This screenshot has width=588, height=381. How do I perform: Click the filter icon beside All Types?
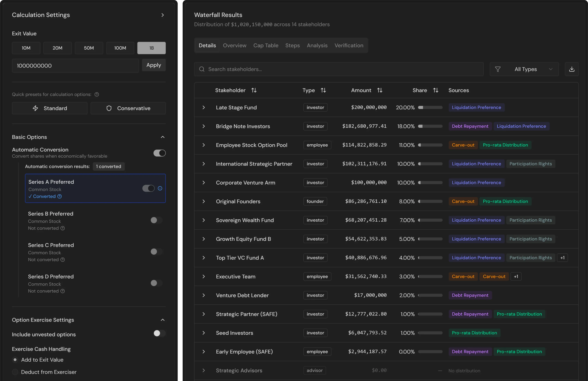[498, 69]
